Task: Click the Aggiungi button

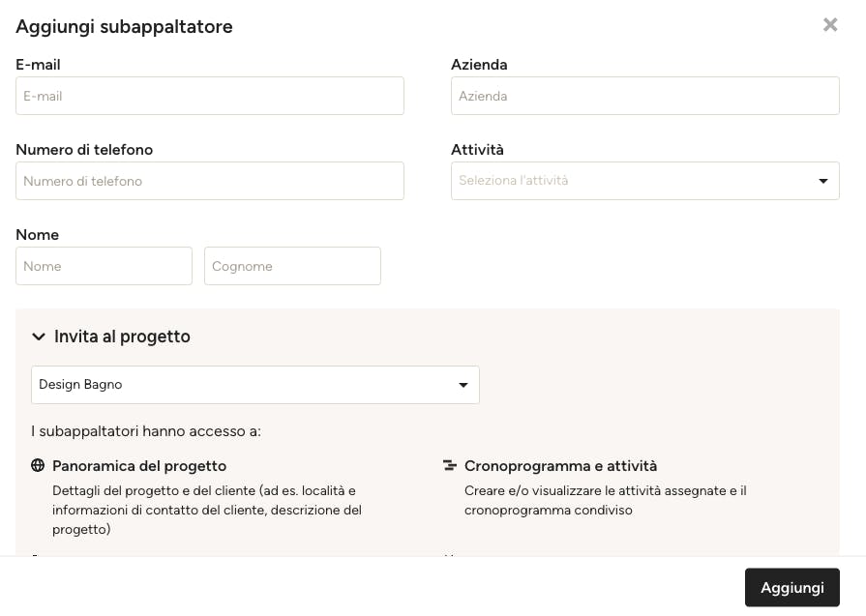Action: point(792,587)
